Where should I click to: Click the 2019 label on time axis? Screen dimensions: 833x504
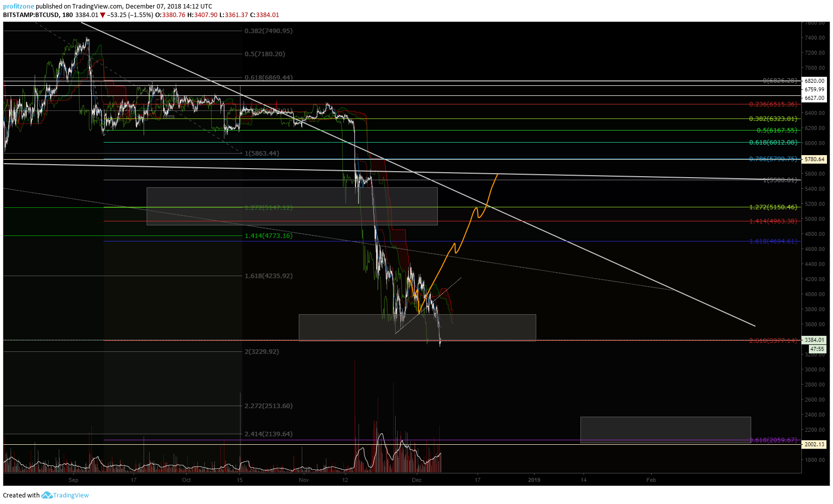(x=534, y=480)
